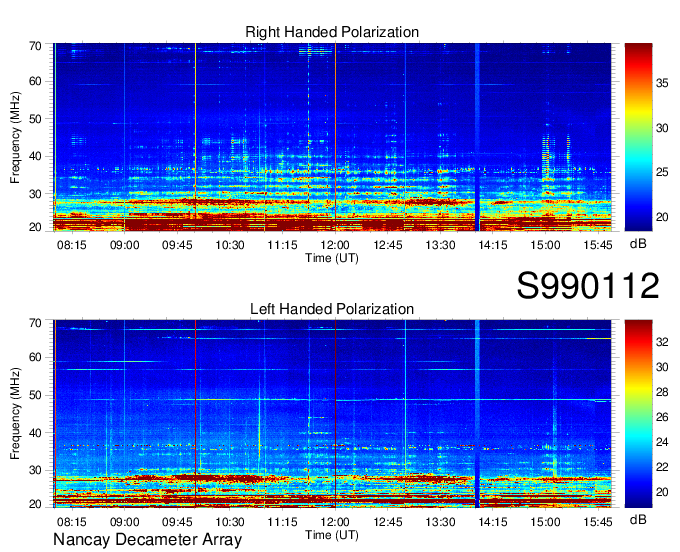Click inside the Right Handed Polarization spectrogram
Screen dimensions: 680x552
[x=332, y=137]
